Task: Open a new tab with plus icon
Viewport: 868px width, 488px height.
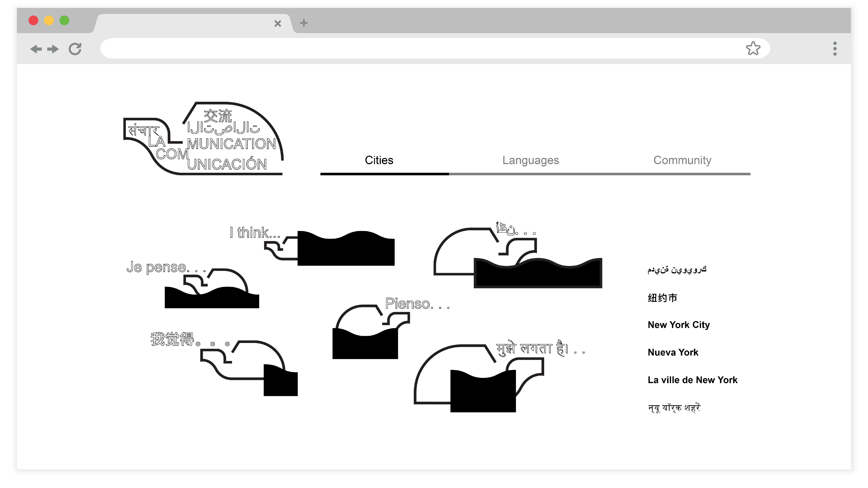Action: click(x=304, y=23)
